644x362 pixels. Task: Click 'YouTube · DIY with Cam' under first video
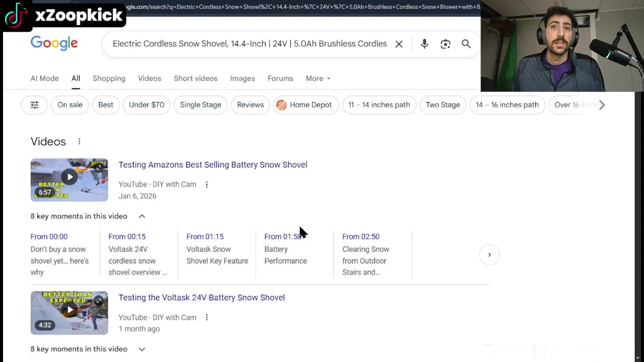pyautogui.click(x=157, y=185)
